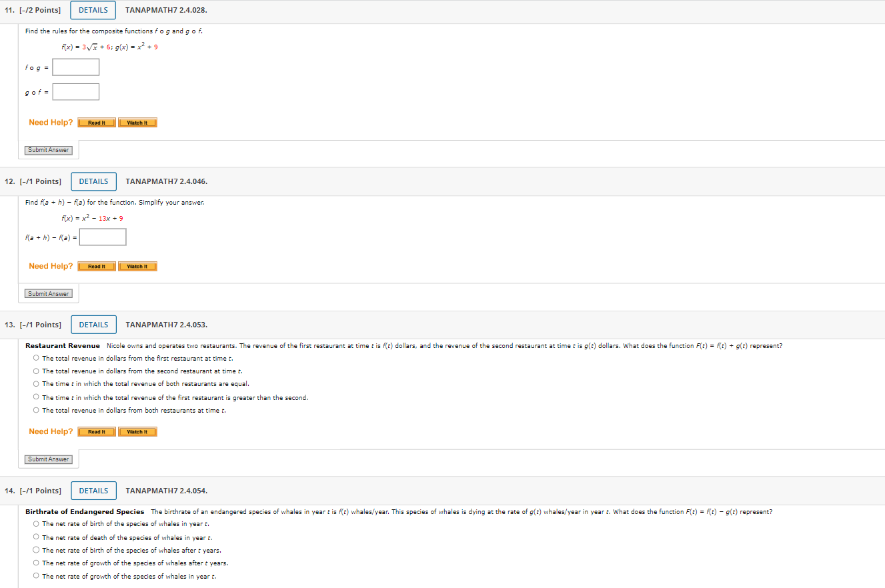Select net rate of growth after t years
The height and width of the screenshot is (588, 885).
coord(36,563)
